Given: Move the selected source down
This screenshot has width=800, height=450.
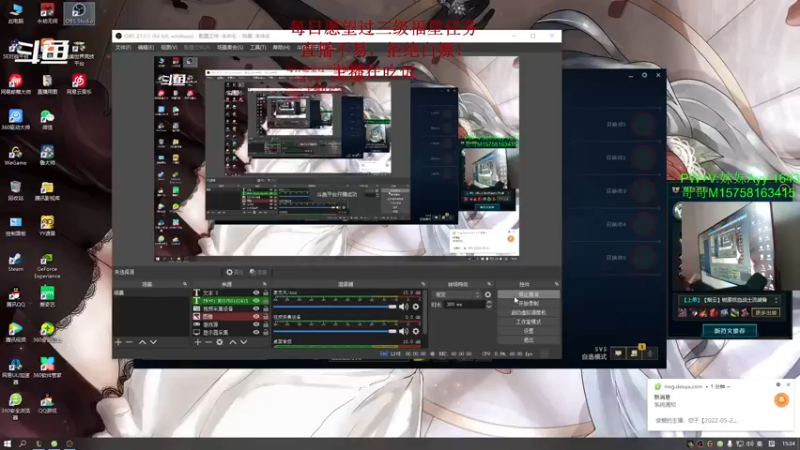Looking at the screenshot, I should (244, 342).
